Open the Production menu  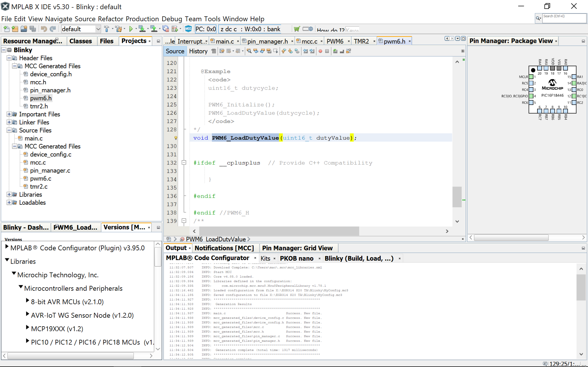point(142,19)
